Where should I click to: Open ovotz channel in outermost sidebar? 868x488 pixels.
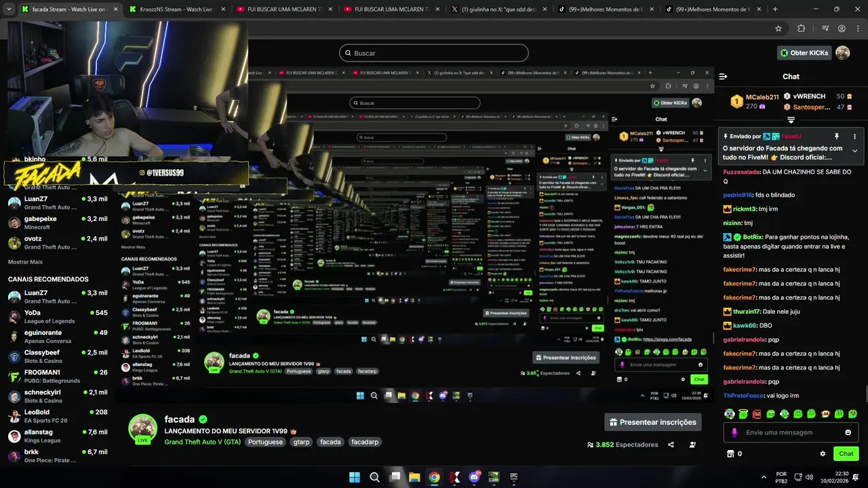[x=58, y=242]
